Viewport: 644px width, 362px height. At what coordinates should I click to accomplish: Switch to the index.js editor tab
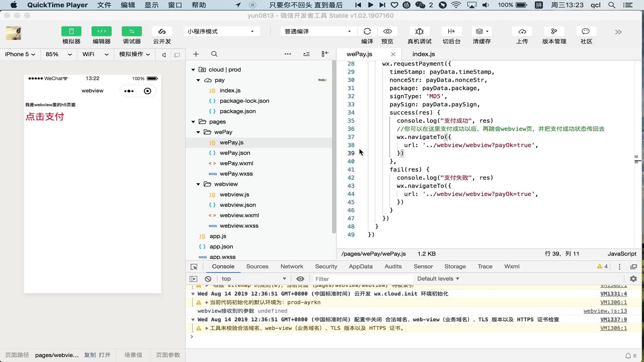click(423, 54)
